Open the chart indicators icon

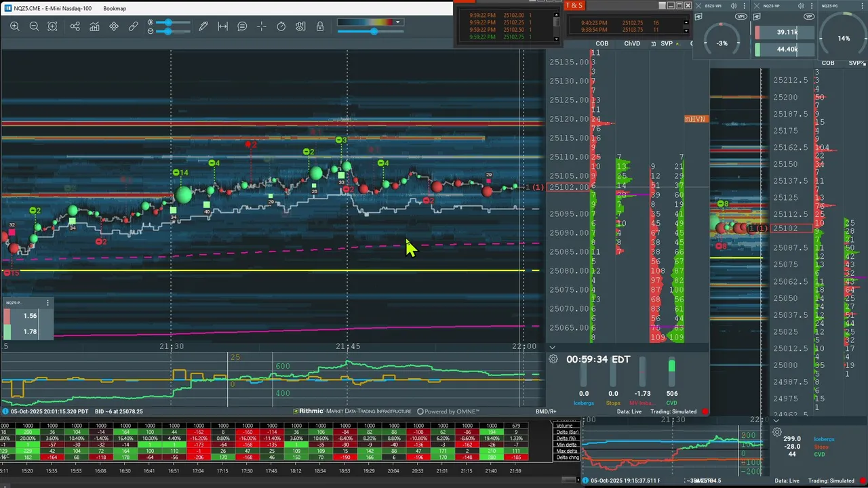(94, 26)
